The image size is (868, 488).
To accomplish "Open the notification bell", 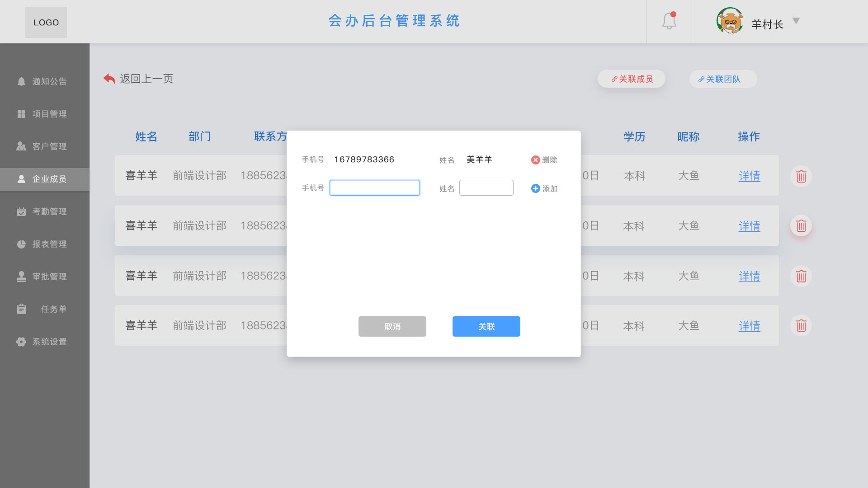I will [x=669, y=21].
